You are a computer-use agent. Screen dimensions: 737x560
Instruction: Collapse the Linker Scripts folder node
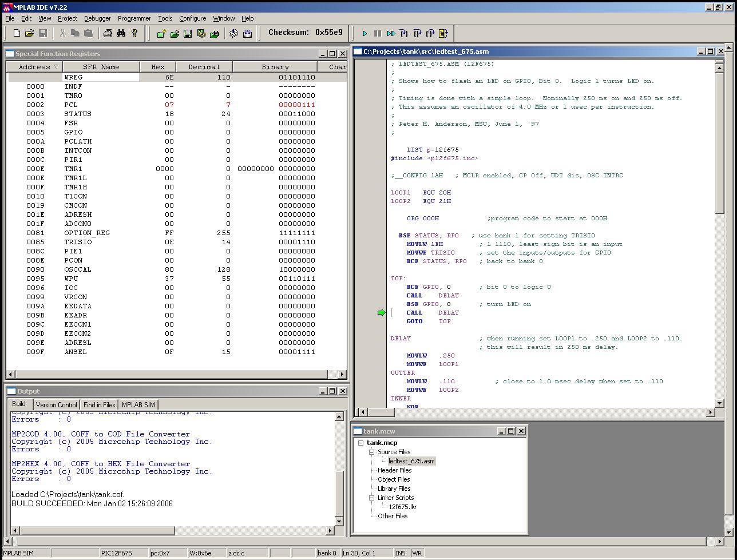point(371,498)
